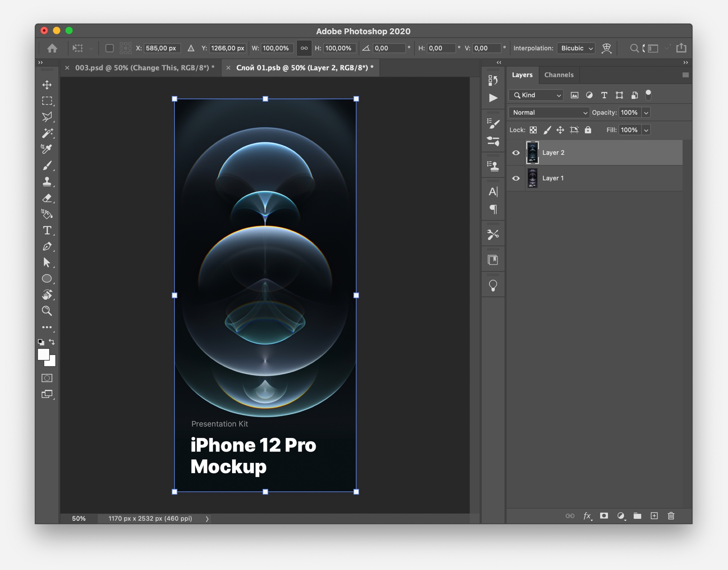This screenshot has width=728, height=570.
Task: Select the Rectangular Marquee tool
Action: coord(47,101)
